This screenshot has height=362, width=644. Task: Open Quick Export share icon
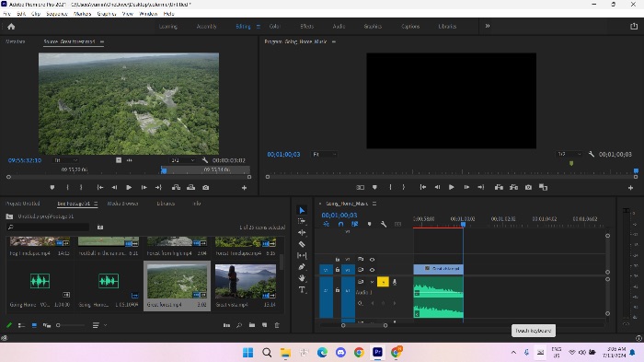[x=634, y=26]
